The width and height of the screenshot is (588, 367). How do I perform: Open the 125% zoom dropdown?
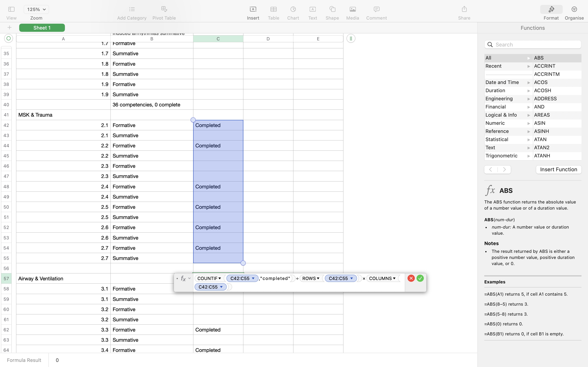36,9
